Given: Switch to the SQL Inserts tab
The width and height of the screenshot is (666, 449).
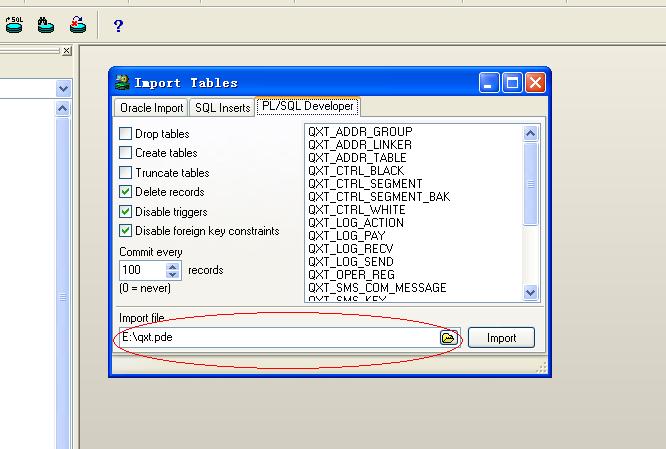Looking at the screenshot, I should pyautogui.click(x=222, y=108).
